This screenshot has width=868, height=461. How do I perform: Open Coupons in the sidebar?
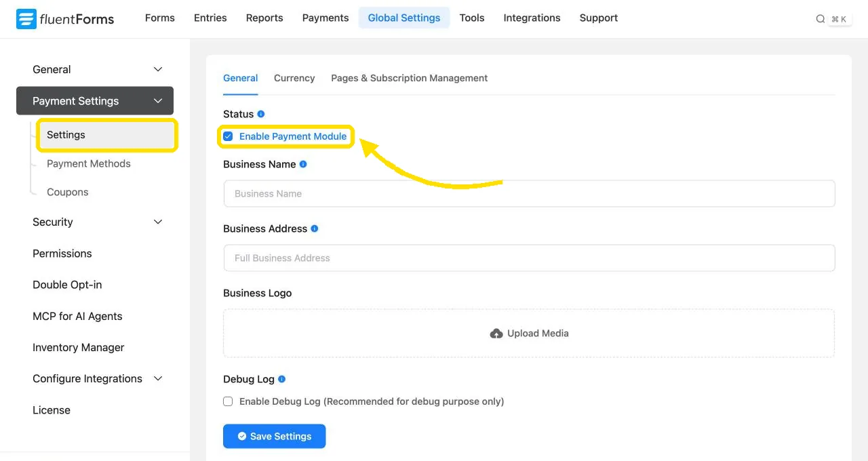point(68,192)
